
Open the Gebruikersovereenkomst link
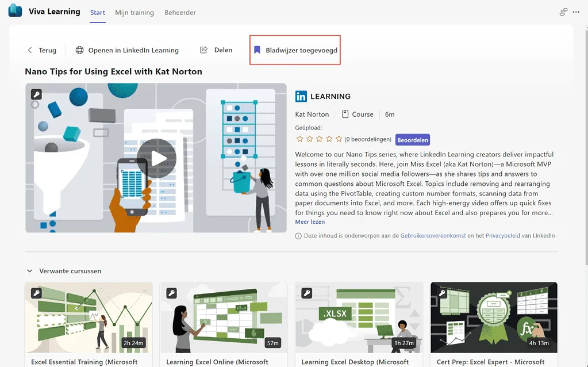click(433, 236)
